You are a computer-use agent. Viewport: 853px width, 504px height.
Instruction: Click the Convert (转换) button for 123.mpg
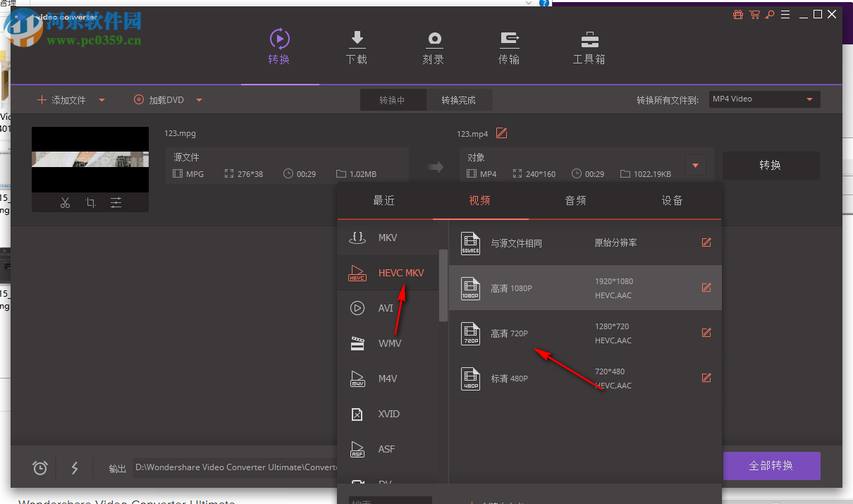[771, 166]
